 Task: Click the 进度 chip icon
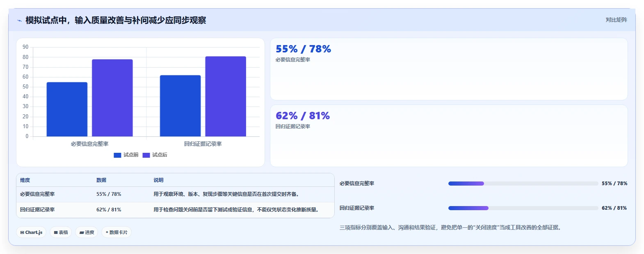[x=82, y=232]
